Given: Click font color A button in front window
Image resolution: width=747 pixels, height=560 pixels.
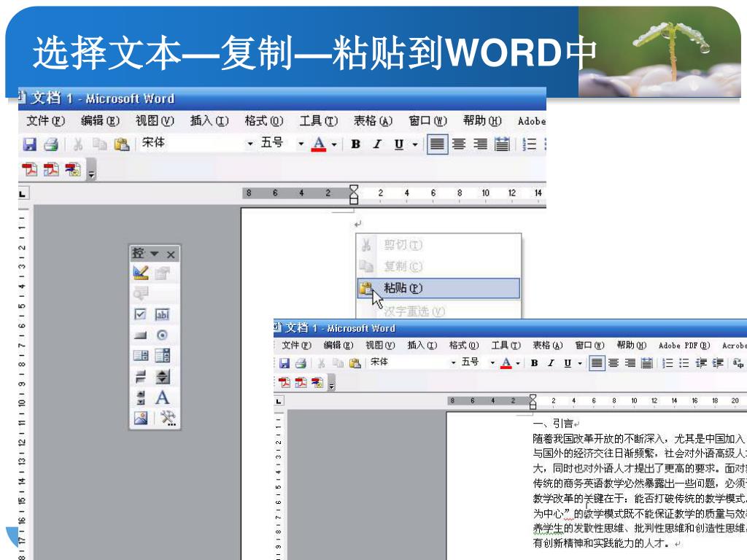Looking at the screenshot, I should pos(506,363).
